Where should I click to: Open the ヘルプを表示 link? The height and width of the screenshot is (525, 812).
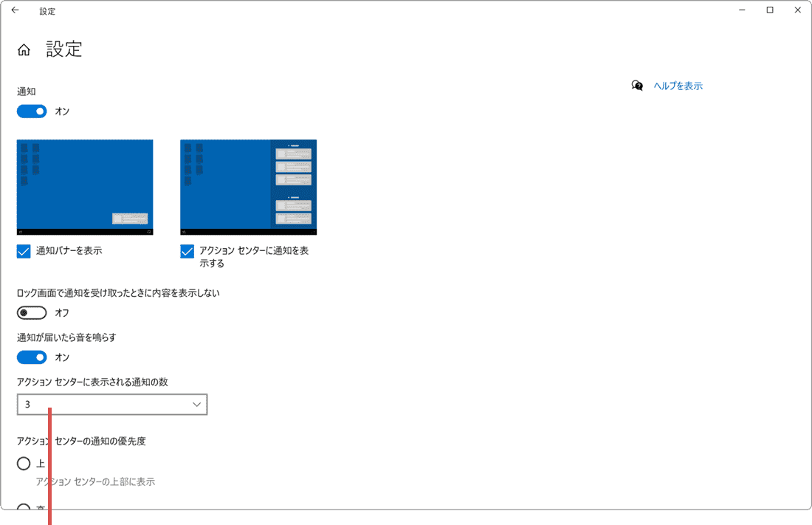coord(678,86)
